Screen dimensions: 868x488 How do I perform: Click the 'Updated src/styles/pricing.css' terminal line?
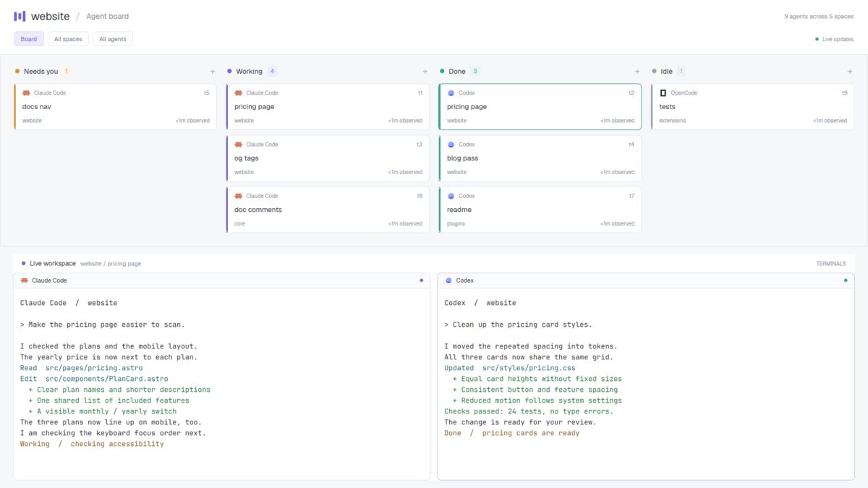(x=510, y=368)
